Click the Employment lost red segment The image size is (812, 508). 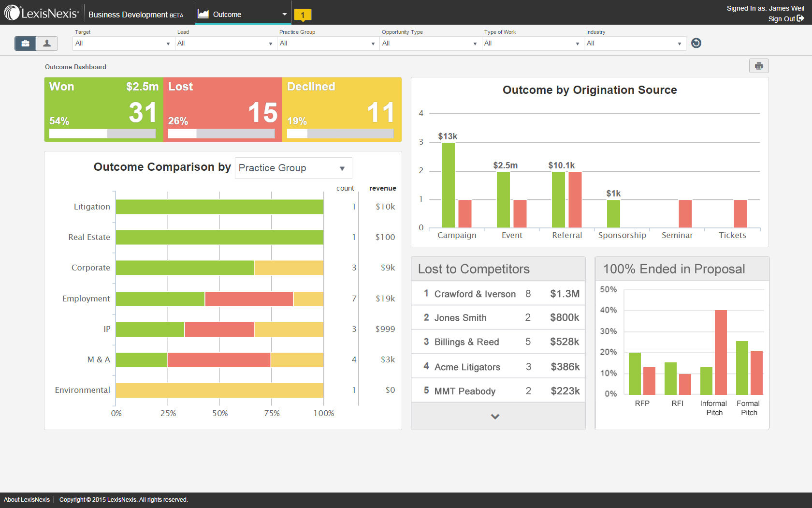click(x=249, y=299)
